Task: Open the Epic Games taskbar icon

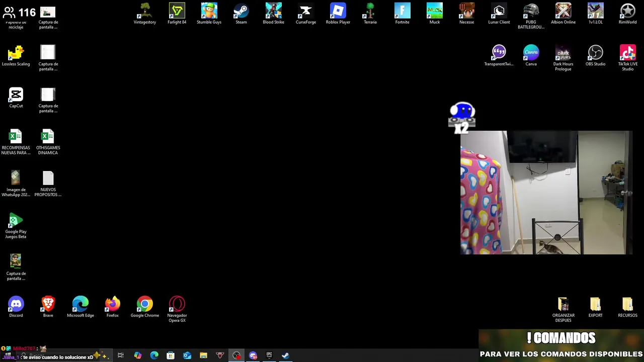Action: click(269, 355)
